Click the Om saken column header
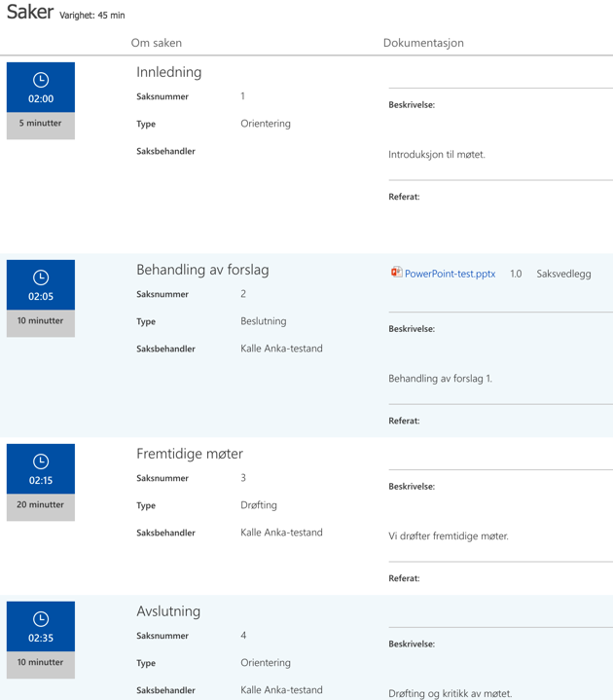 pos(156,43)
